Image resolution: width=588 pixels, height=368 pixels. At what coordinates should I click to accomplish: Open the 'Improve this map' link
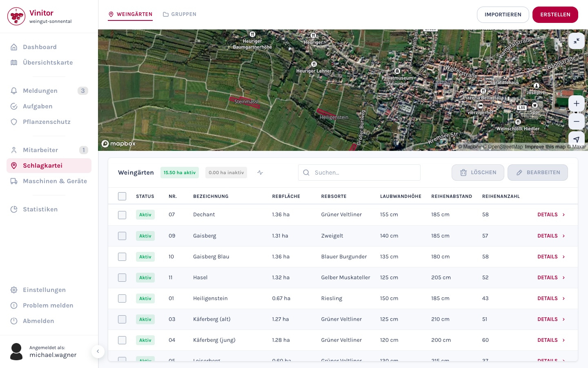[545, 147]
